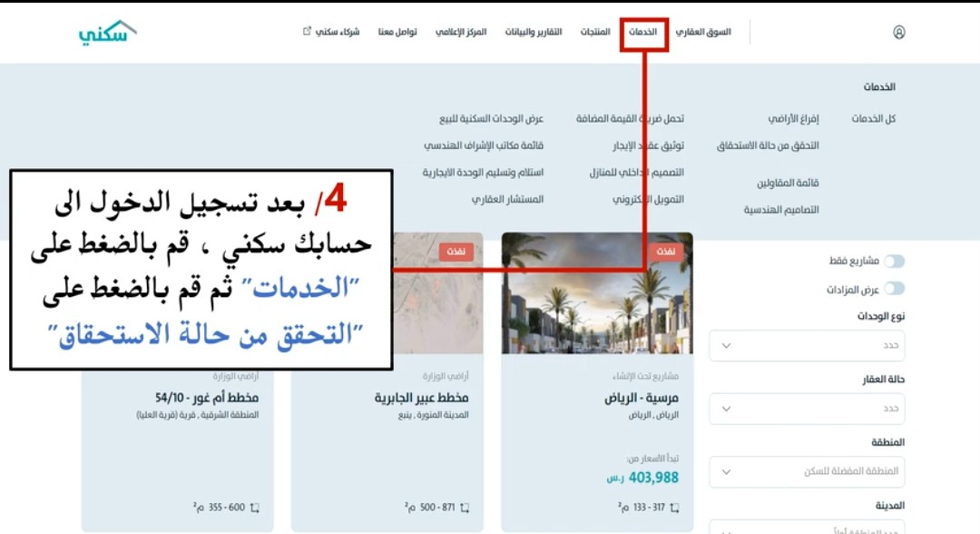
Task: Open the السوق العقاري menu
Action: (703, 32)
